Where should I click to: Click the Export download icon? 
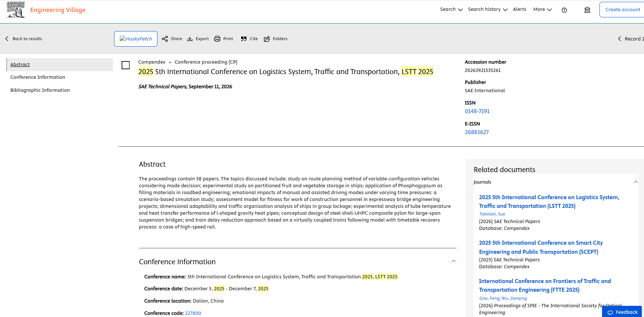click(190, 39)
